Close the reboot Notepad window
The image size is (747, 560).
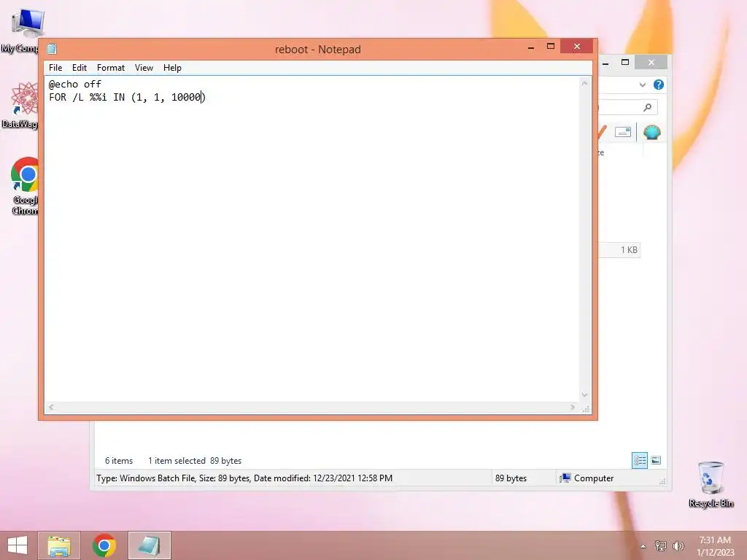pos(577,47)
